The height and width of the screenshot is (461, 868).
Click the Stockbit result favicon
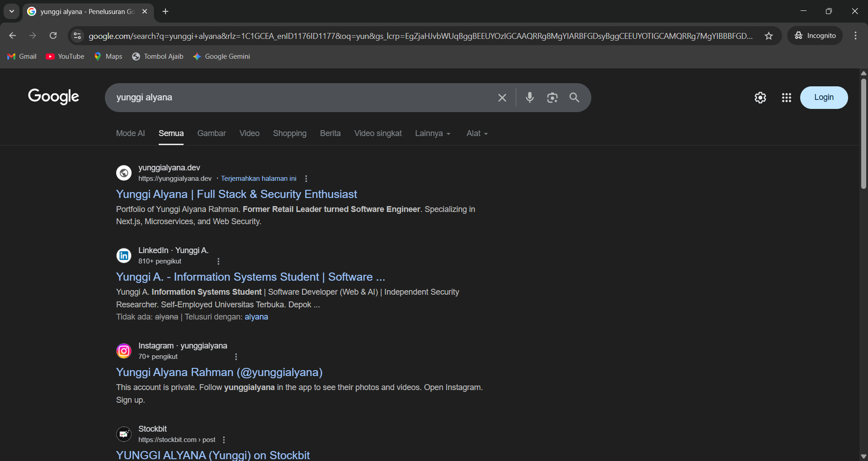(x=124, y=434)
